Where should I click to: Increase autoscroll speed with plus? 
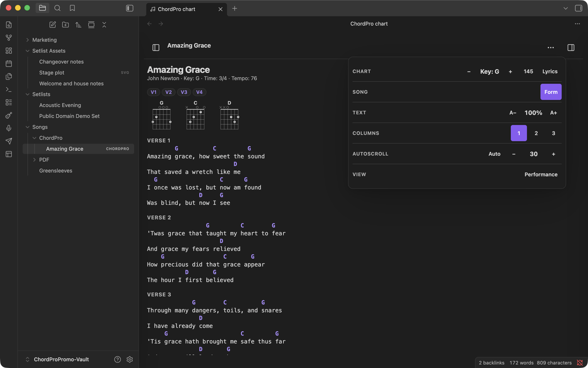553,154
